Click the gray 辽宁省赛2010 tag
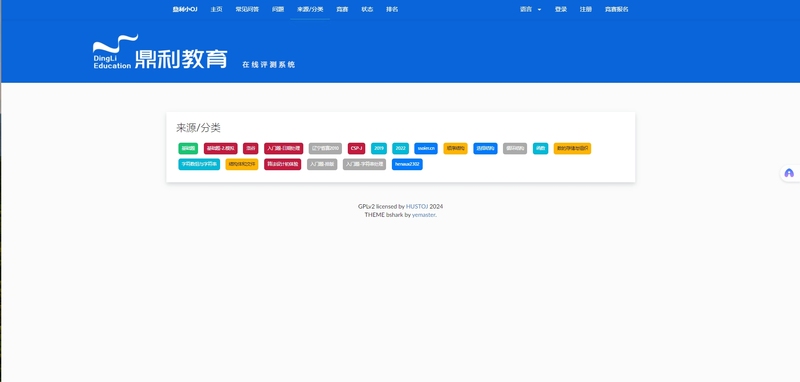Image resolution: width=800 pixels, height=382 pixels. tap(325, 148)
